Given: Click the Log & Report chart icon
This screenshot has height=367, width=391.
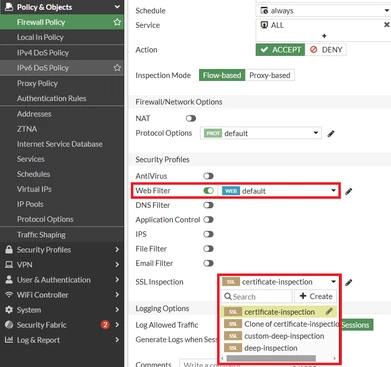Looking at the screenshot, I should tap(9, 340).
